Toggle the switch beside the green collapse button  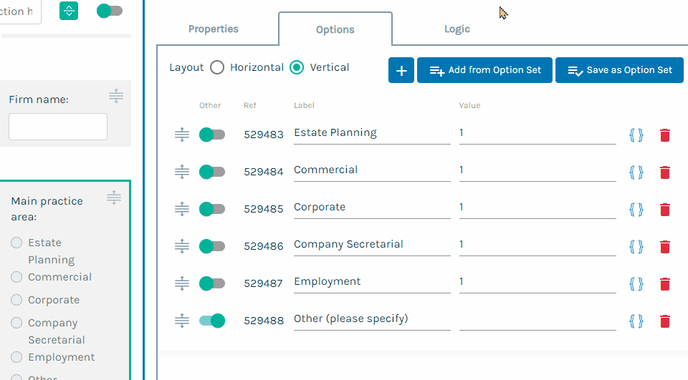[x=109, y=11]
